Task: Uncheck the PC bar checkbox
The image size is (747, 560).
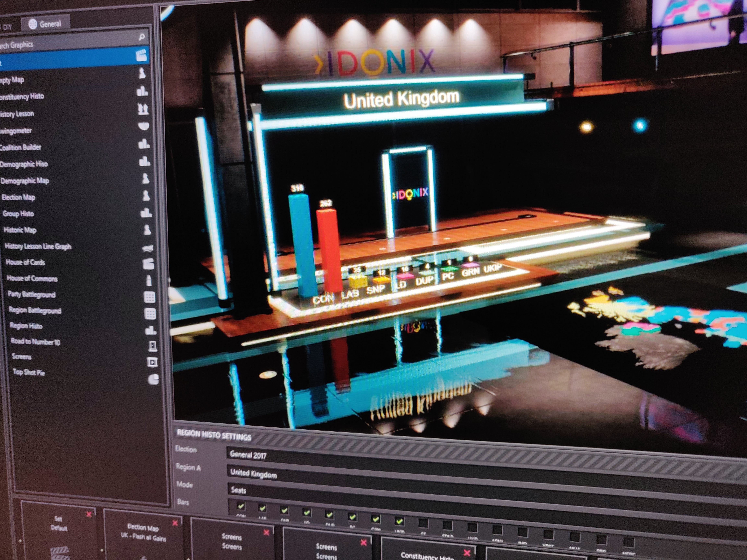Action: click(x=352, y=517)
